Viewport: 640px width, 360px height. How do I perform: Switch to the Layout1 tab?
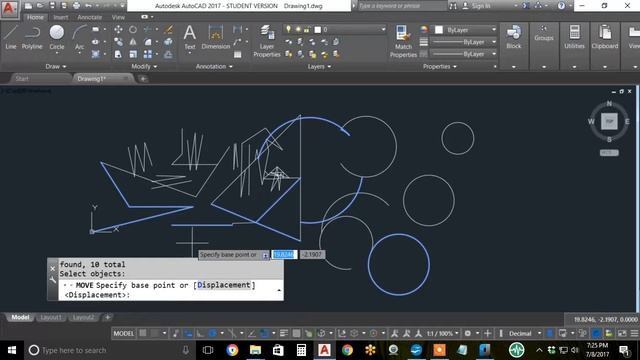(x=51, y=318)
